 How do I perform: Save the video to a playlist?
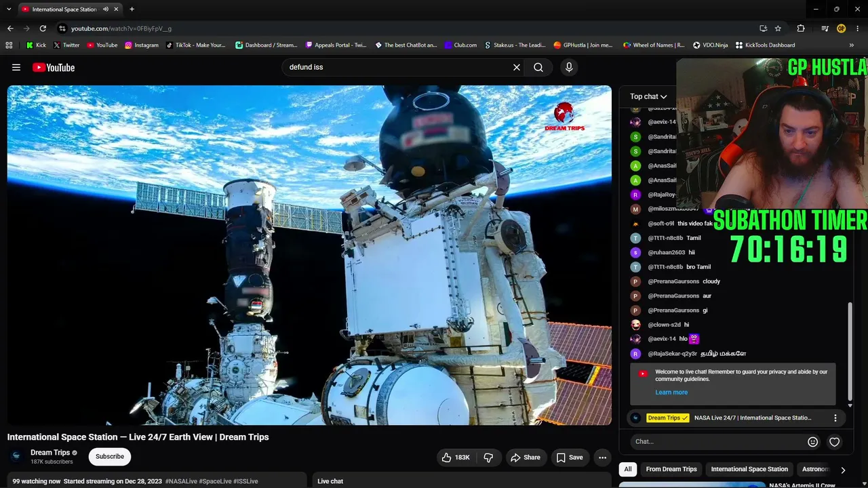[570, 457]
